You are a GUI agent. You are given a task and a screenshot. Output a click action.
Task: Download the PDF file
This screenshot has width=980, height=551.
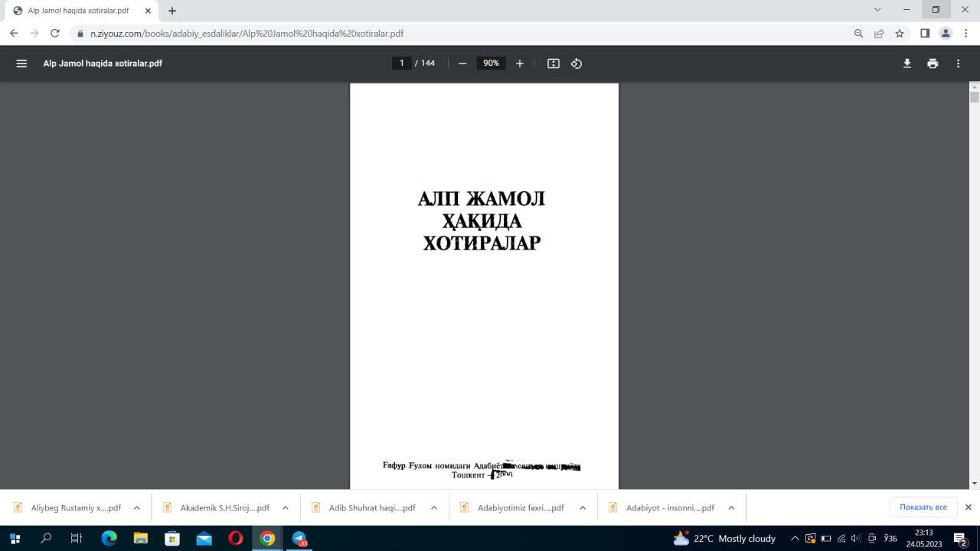point(907,64)
